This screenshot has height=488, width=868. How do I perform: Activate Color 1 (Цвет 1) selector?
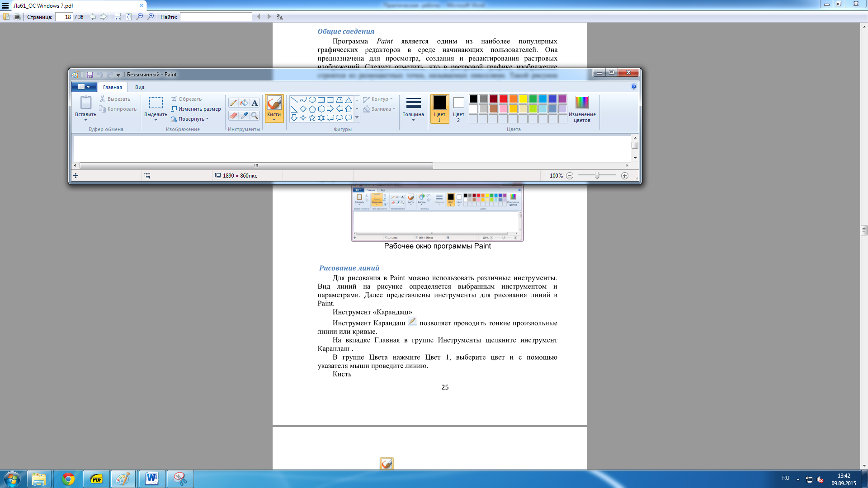(439, 108)
